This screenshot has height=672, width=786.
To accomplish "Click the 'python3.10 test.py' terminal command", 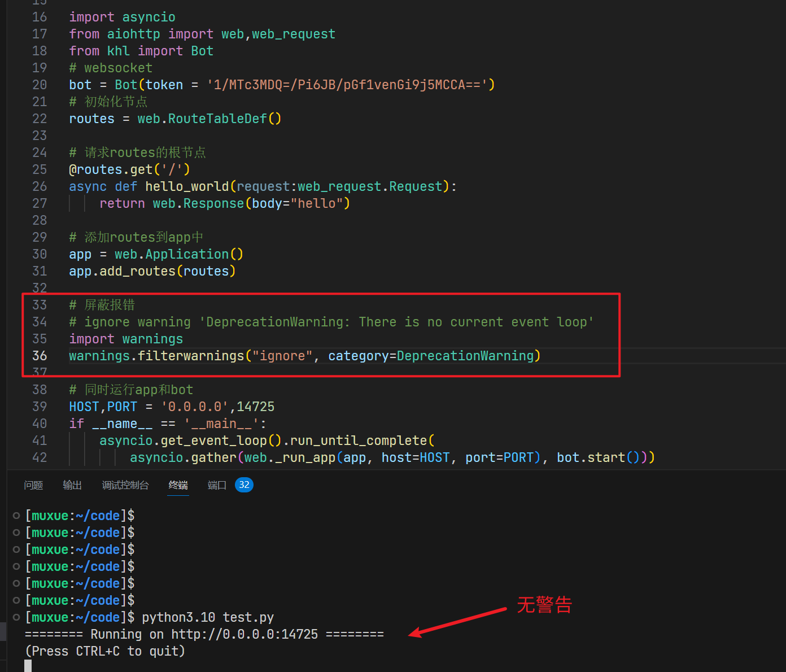I will coord(208,617).
